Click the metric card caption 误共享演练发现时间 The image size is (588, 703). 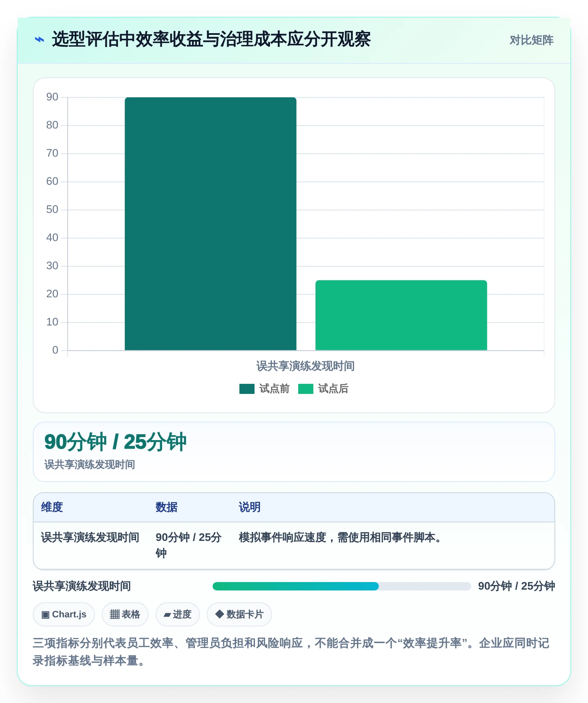[89, 464]
